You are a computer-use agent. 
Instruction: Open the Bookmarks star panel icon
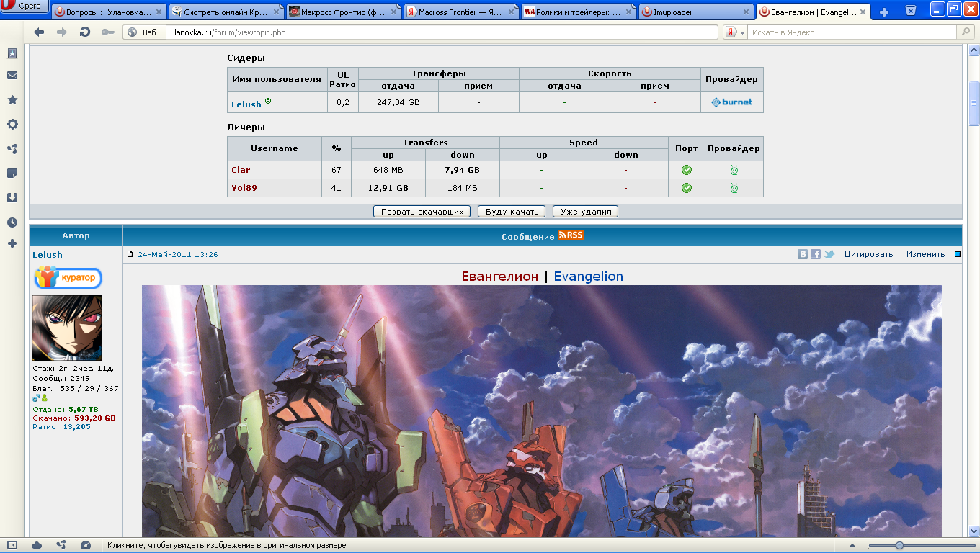click(x=12, y=100)
